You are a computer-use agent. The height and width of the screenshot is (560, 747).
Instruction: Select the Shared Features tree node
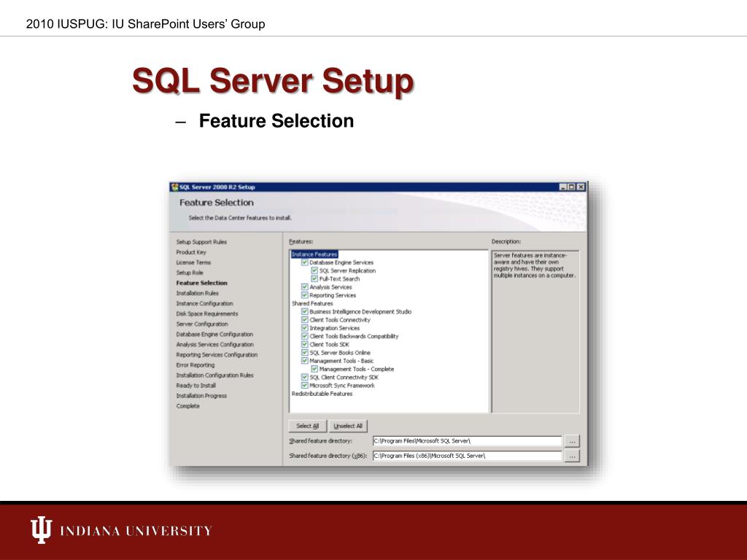(312, 303)
